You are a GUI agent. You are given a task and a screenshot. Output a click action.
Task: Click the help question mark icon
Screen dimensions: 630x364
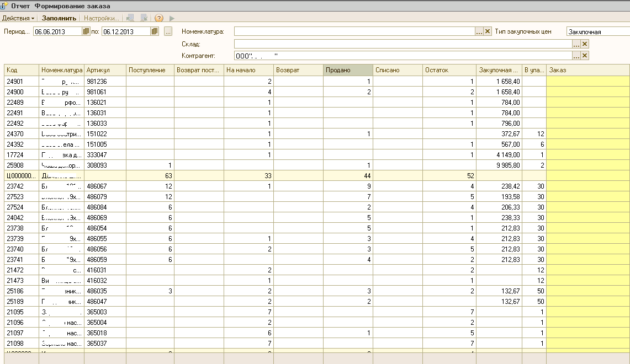(159, 18)
